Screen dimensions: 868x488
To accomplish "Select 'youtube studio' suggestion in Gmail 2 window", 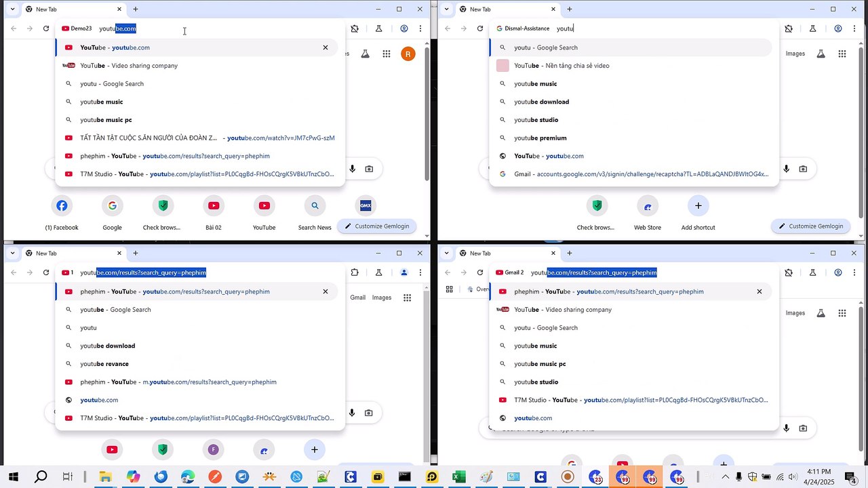I will [634, 382].
